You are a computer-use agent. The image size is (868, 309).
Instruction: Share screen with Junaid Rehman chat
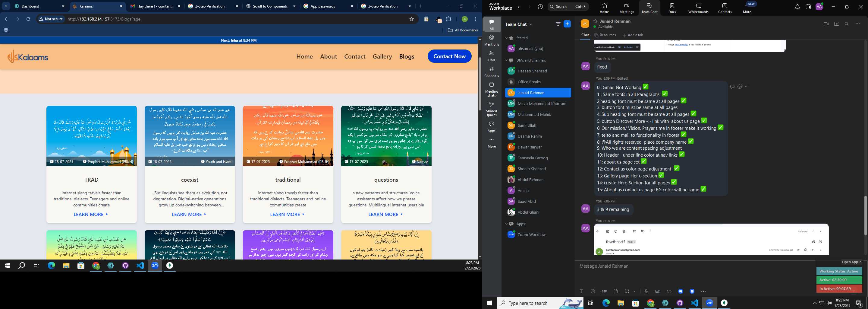836,24
